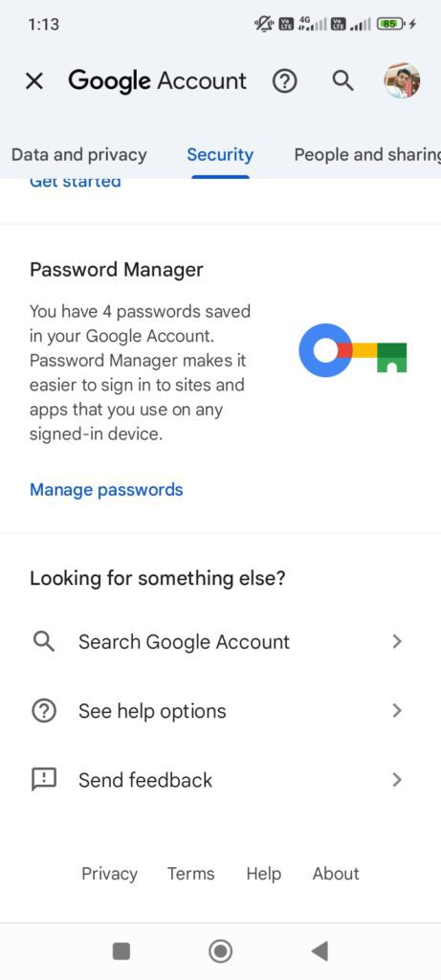Screen dimensions: 441x980
Task: Switch to Data and privacy tab
Action: point(79,155)
